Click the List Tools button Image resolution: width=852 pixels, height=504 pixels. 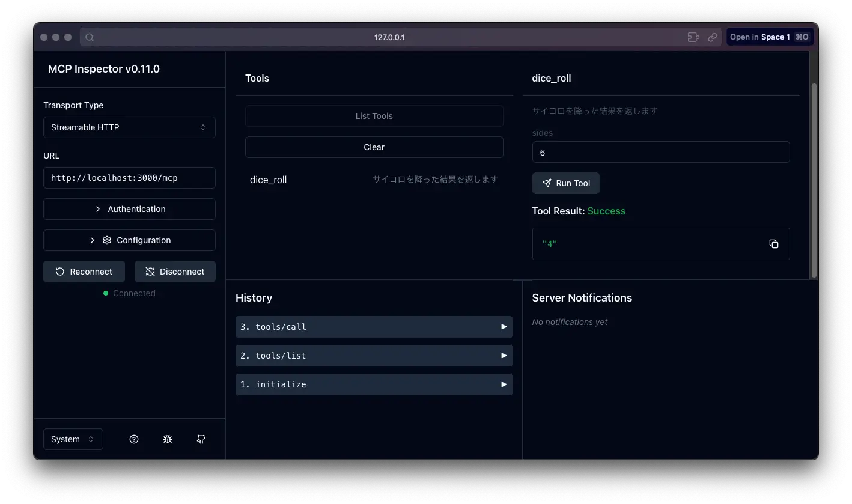[374, 116]
